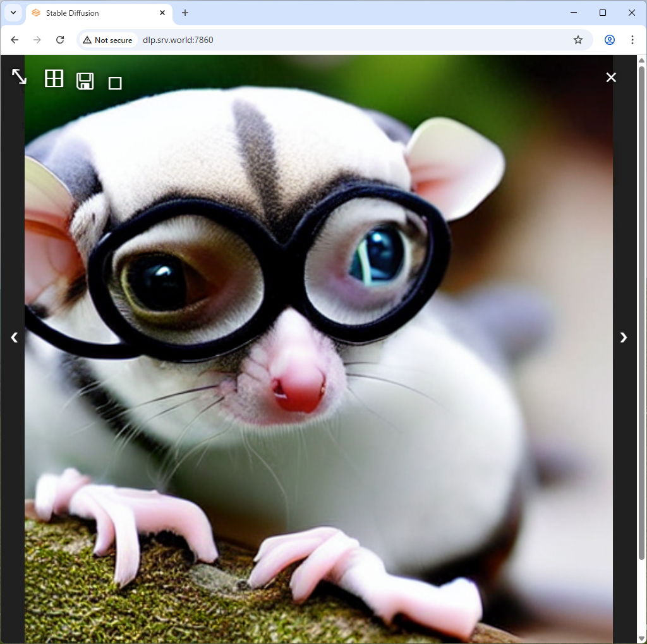The width and height of the screenshot is (647, 644).
Task: Expand the tab search dropdown chevron
Action: point(13,13)
